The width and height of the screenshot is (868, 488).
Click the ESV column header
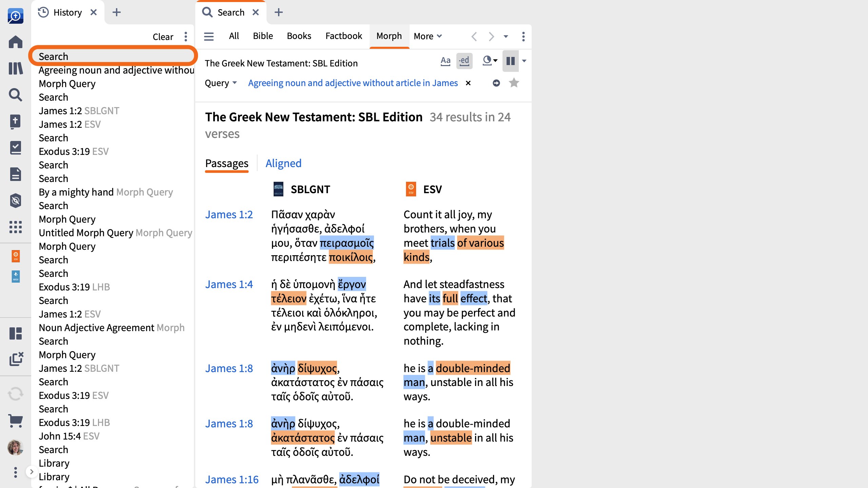[x=424, y=189]
